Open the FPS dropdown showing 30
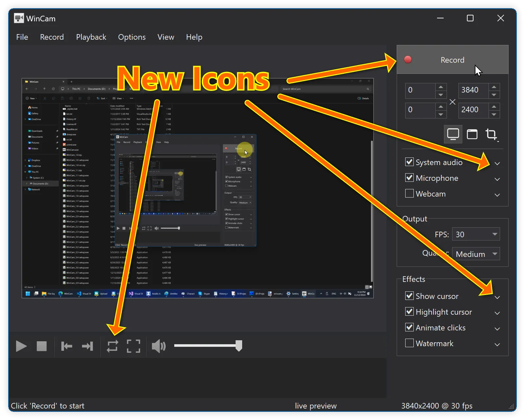 (476, 234)
